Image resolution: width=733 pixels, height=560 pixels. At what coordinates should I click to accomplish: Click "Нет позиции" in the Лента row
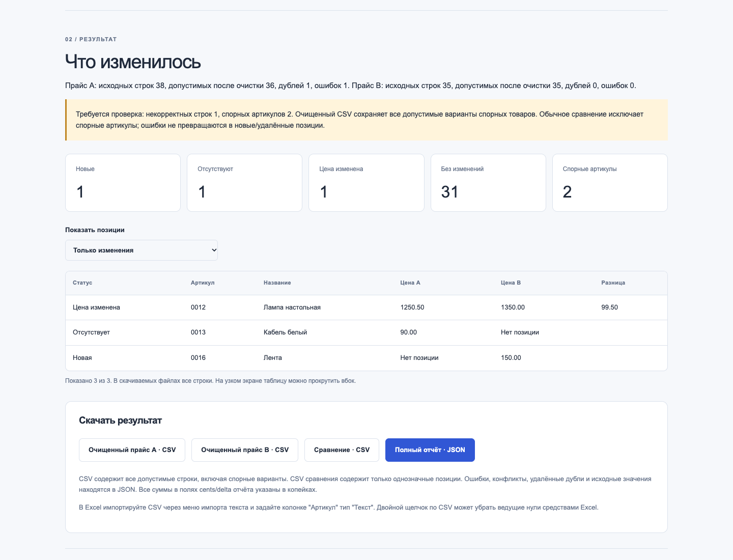pos(419,358)
